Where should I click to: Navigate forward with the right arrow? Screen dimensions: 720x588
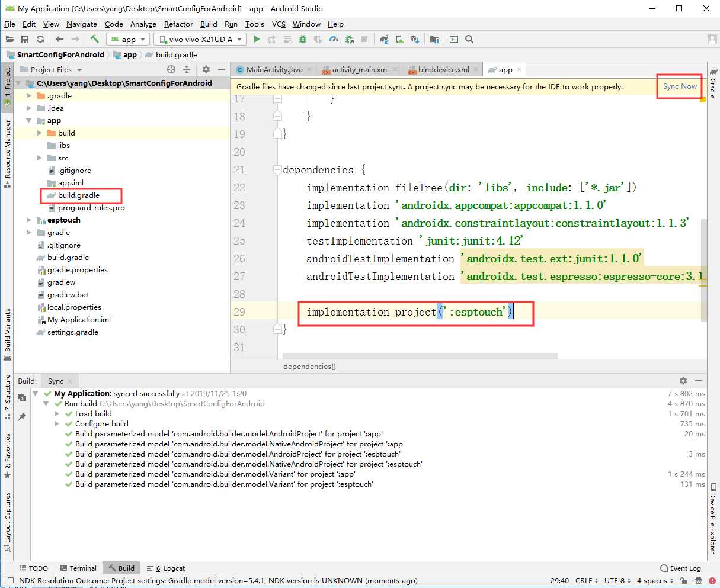pyautogui.click(x=75, y=39)
